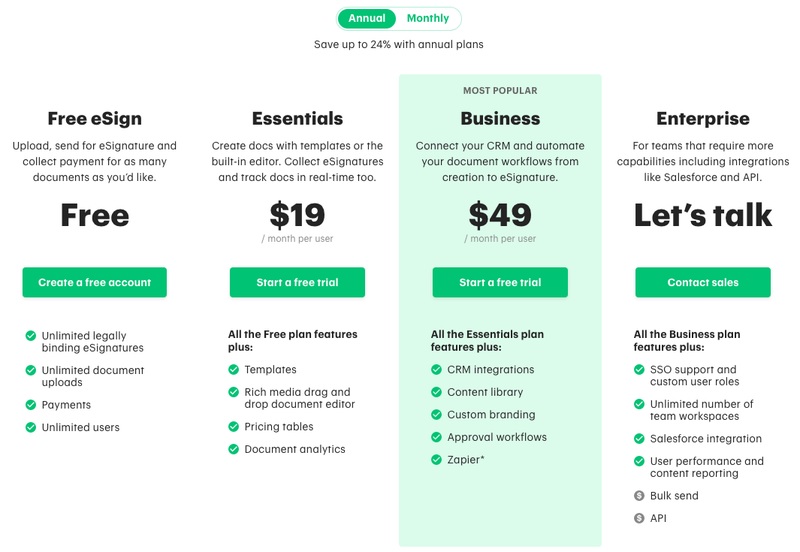Click the checkmark icon next to CRM integrations
The height and width of the screenshot is (552, 800).
(436, 369)
